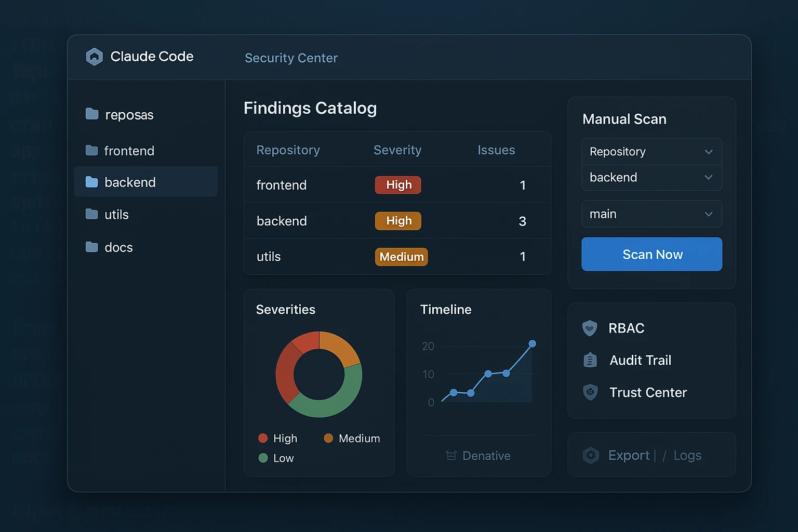Click the docs folder icon in sidebar
This screenshot has width=798, height=532.
pos(91,247)
